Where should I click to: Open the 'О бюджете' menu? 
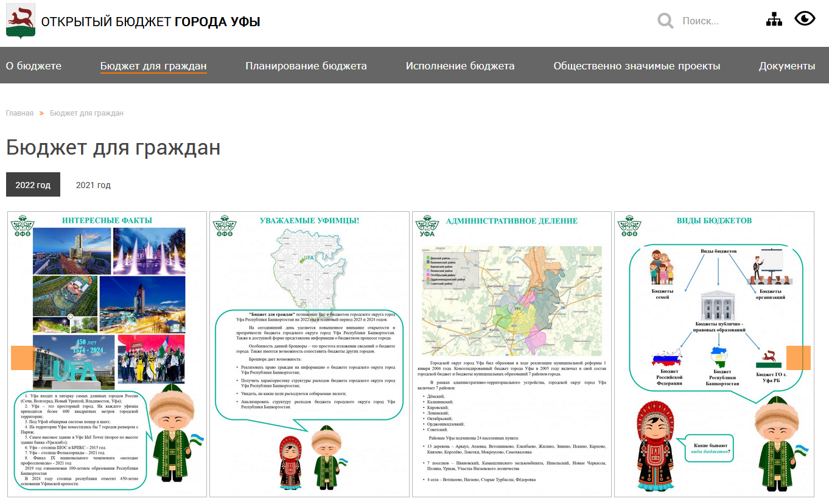[33, 66]
